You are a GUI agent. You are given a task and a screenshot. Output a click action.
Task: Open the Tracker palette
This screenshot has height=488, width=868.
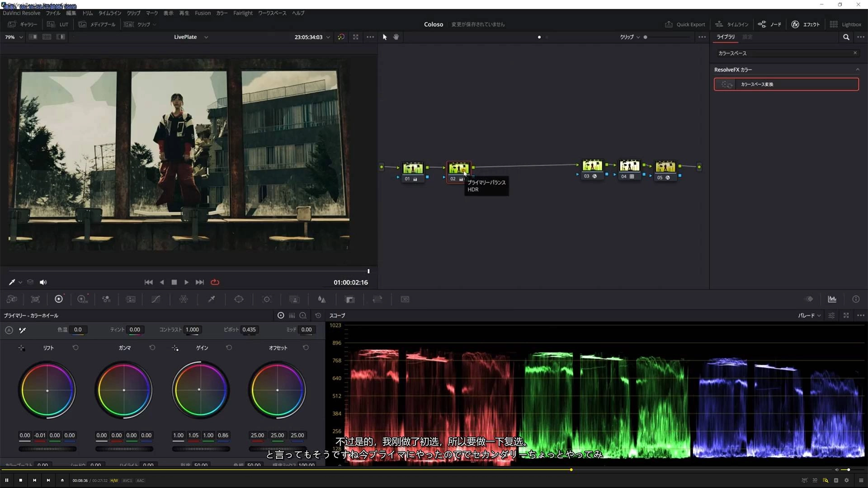[267, 299]
